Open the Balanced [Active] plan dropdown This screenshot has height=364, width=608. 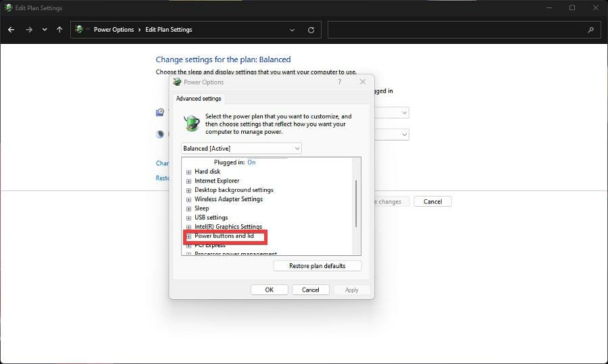point(241,149)
